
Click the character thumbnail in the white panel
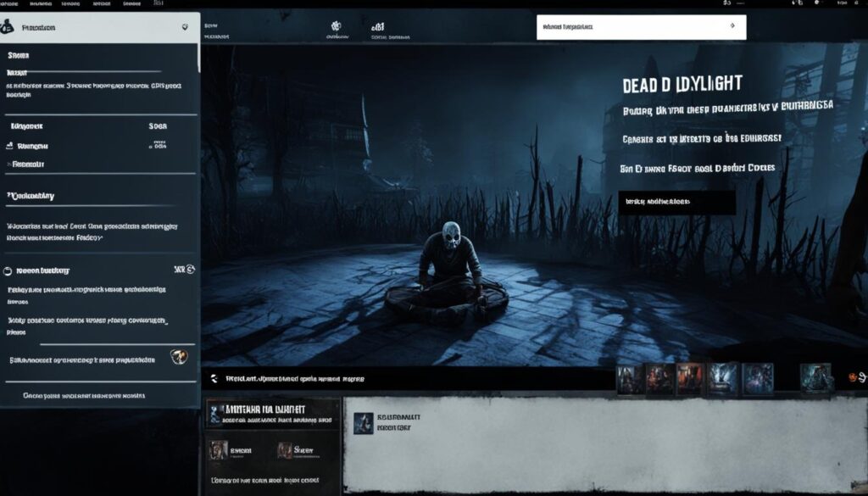click(363, 423)
